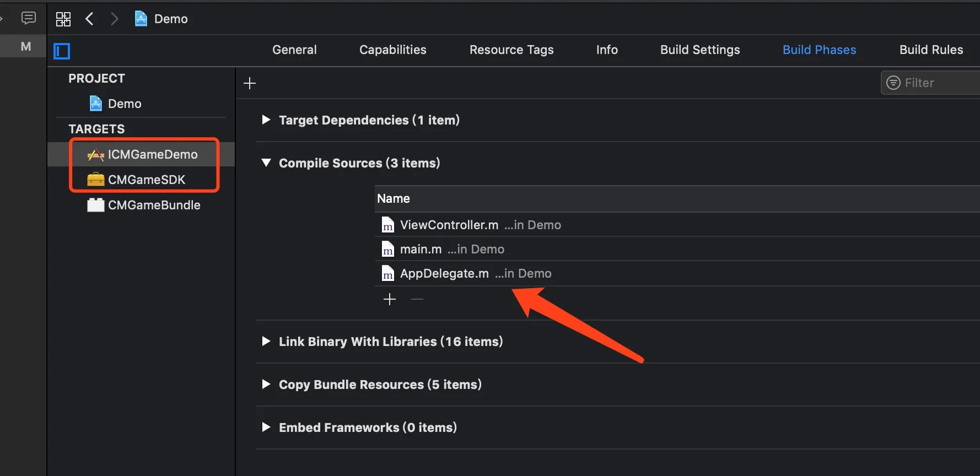Expand Embed Frameworks section
Screen dimensions: 980x476
(266, 427)
